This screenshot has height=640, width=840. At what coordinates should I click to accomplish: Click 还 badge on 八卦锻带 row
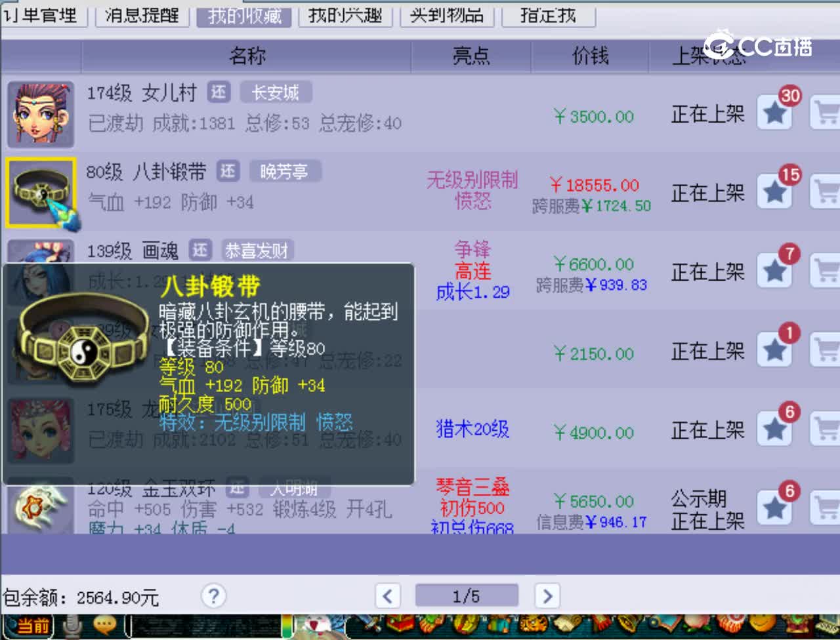click(228, 172)
